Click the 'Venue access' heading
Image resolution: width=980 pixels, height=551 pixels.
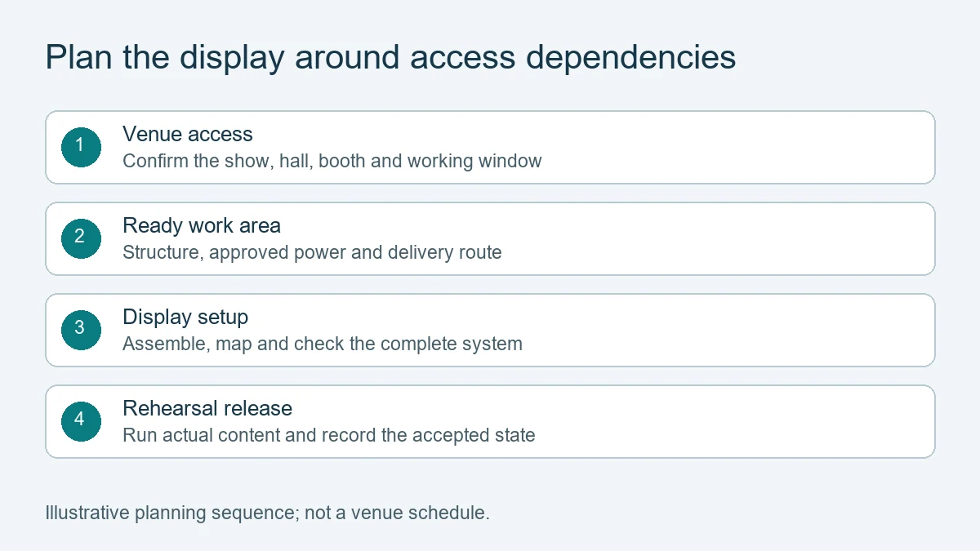point(188,134)
